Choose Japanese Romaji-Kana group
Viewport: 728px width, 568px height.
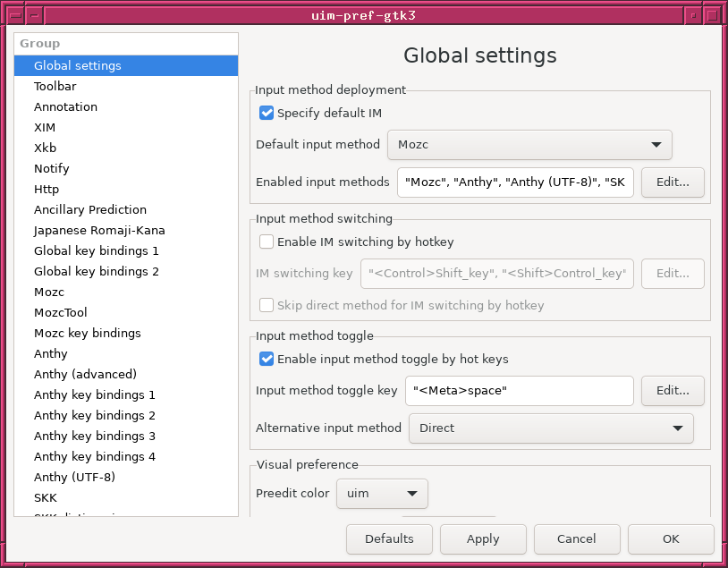(x=99, y=230)
